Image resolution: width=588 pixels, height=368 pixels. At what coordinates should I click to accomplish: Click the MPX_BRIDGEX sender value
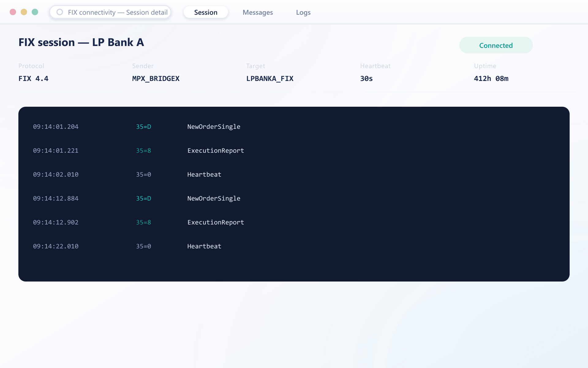click(156, 79)
